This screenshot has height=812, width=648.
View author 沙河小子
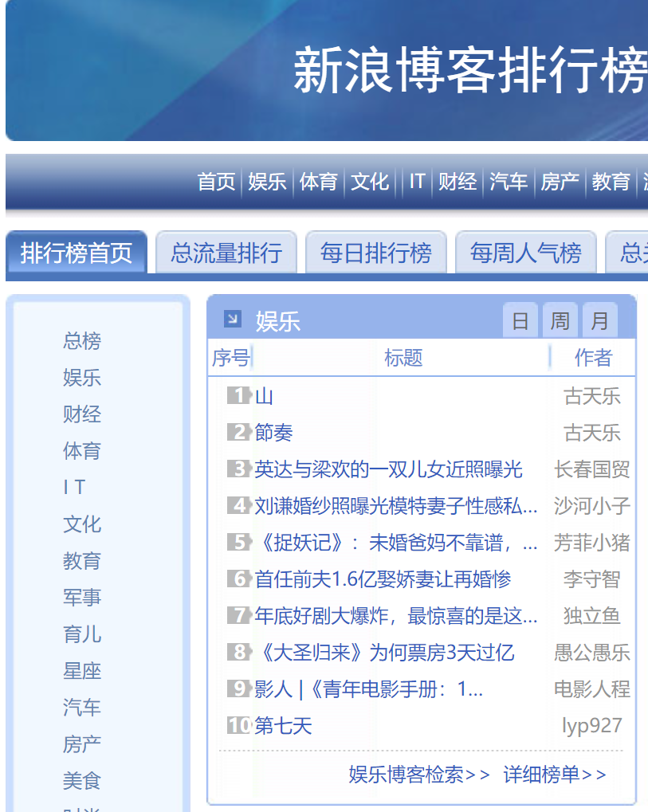592,506
